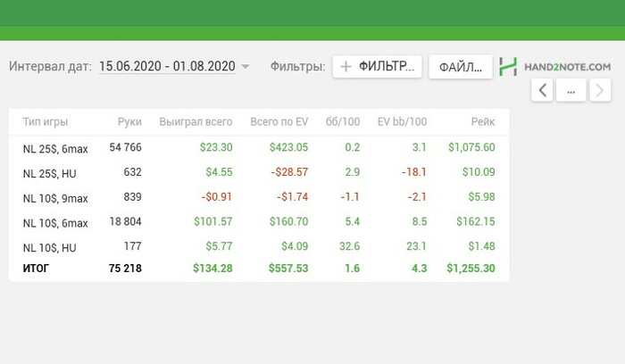625x364 pixels.
Task: Go to next page with right chevron
Action: (600, 89)
